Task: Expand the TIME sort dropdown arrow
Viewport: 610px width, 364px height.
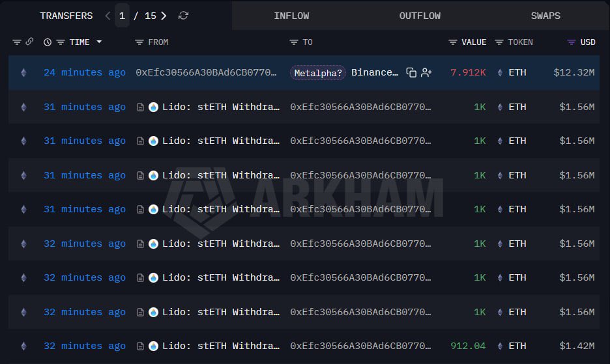Action: (99, 42)
